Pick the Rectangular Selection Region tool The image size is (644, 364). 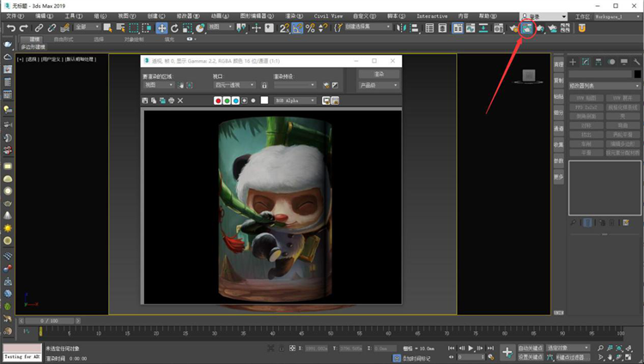tap(133, 28)
